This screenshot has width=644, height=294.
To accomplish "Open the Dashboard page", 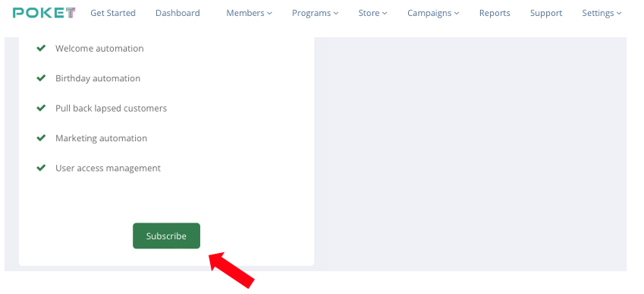I will pos(177,13).
